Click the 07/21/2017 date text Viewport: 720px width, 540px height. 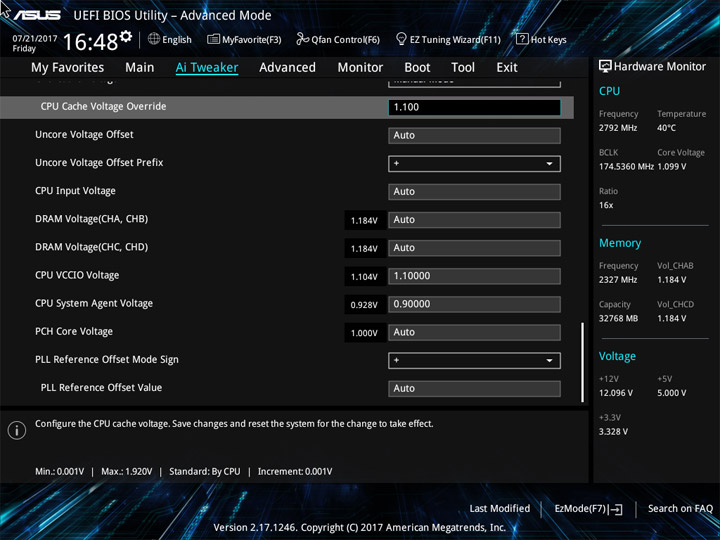(x=35, y=39)
